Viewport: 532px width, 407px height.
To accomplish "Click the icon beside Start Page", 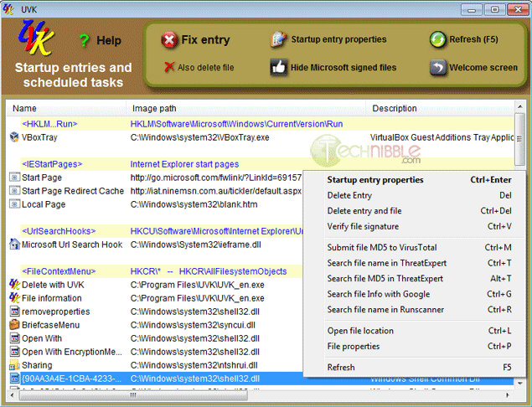I will pos(14,178).
